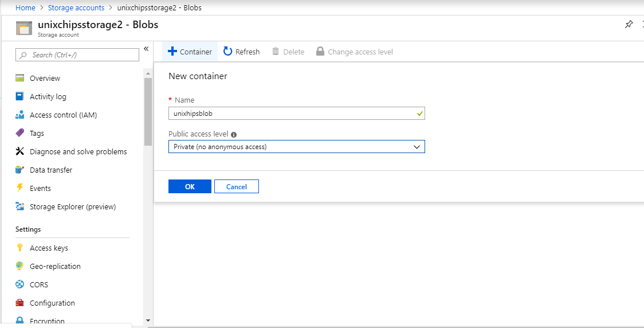
Task: Click the purple Tags icon
Action: click(x=19, y=133)
